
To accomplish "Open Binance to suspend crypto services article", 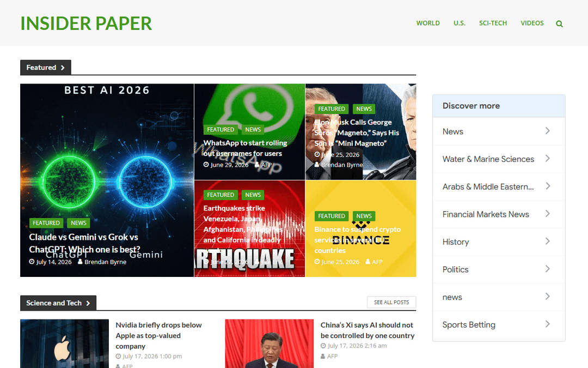I will [x=357, y=239].
